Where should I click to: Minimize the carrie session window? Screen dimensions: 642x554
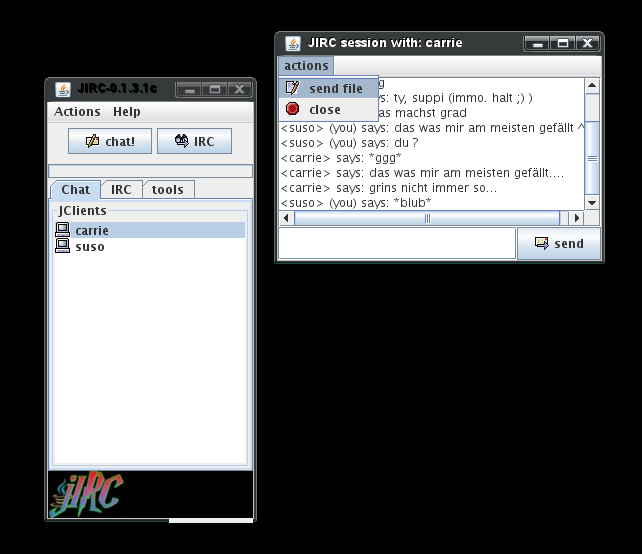(538, 43)
